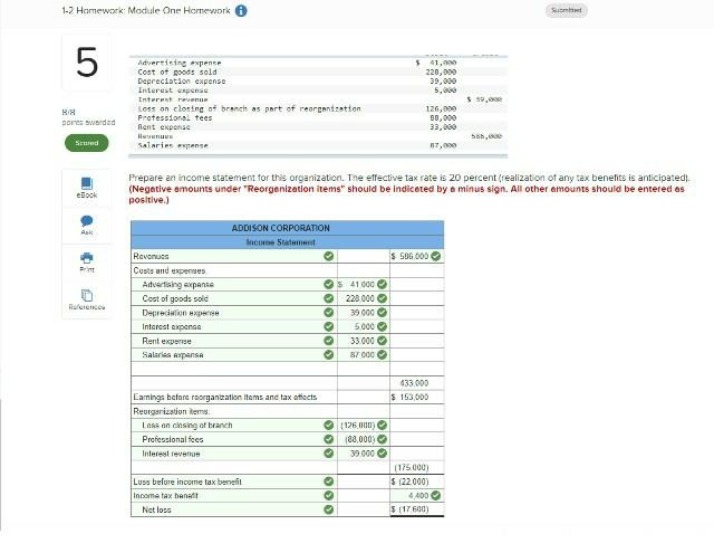Image resolution: width=714 pixels, height=552 pixels.
Task: Click Earnings before reorganization items row
Action: 287,397
